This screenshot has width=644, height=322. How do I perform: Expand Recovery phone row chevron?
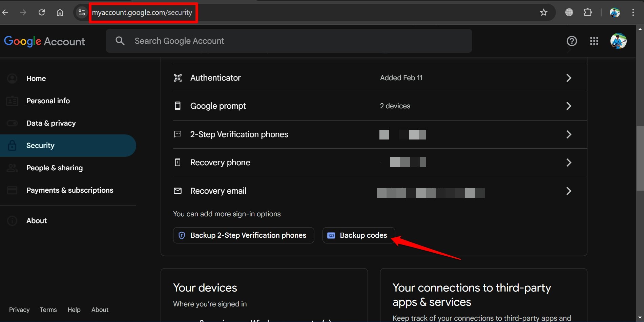pos(569,163)
